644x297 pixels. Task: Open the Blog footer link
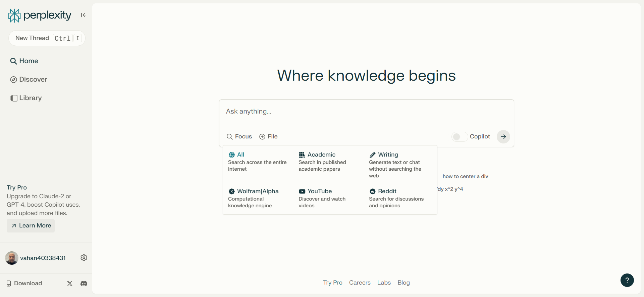pos(404,283)
